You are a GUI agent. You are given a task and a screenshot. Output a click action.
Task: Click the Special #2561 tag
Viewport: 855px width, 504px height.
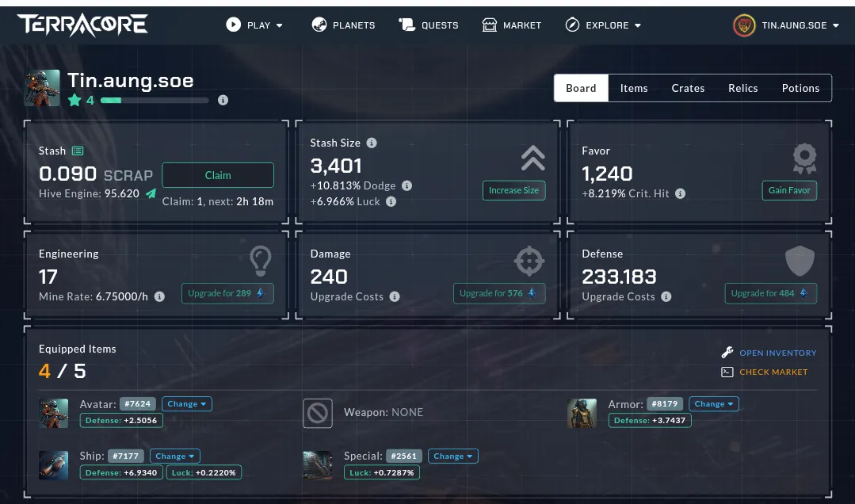(404, 456)
